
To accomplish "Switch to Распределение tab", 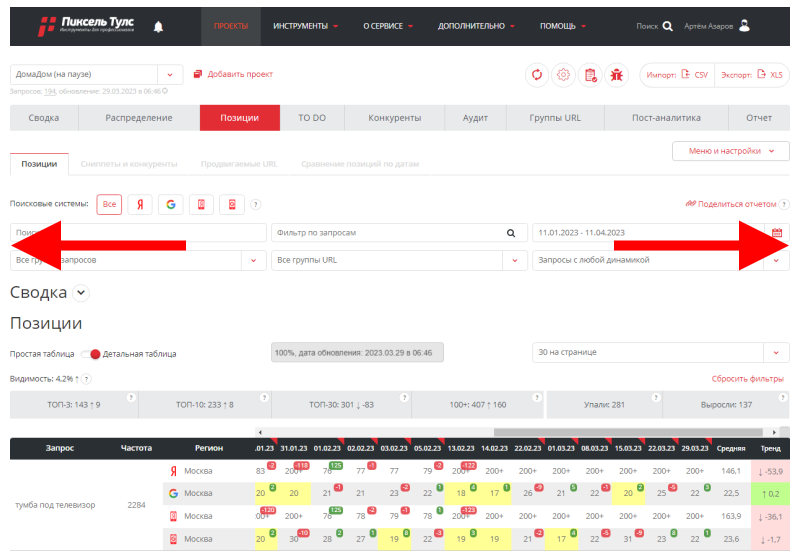I will pos(139,118).
